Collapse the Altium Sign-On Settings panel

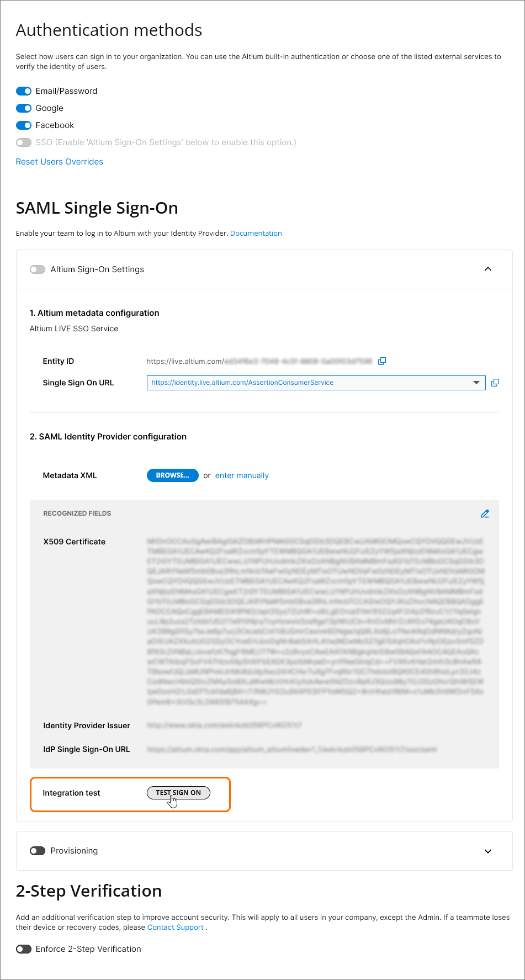click(x=488, y=269)
